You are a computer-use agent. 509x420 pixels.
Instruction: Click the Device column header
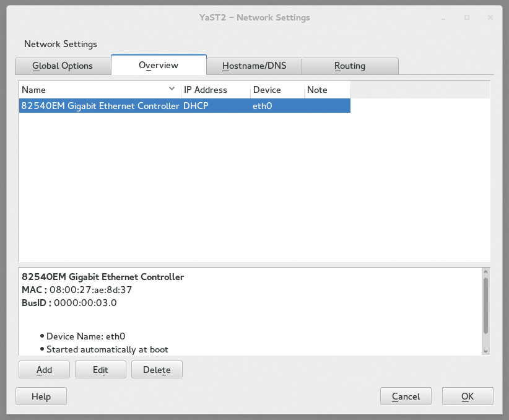(x=277, y=90)
